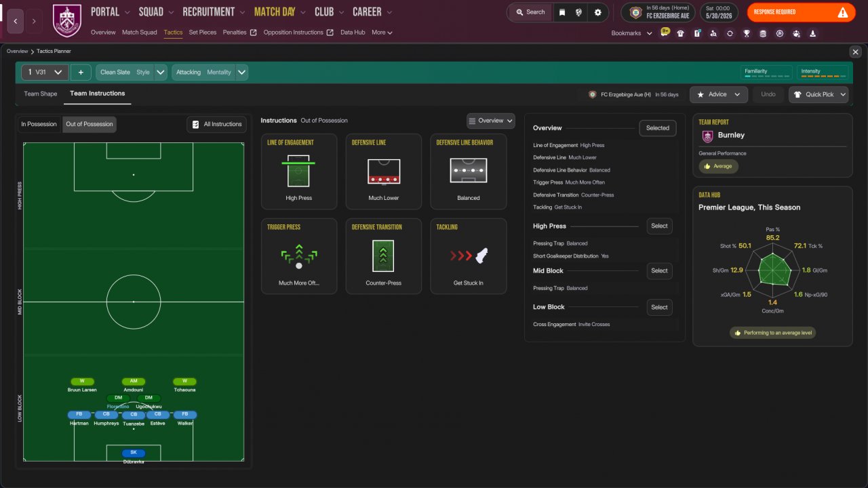
Task: Select the Team Instructions tab
Action: (98, 94)
